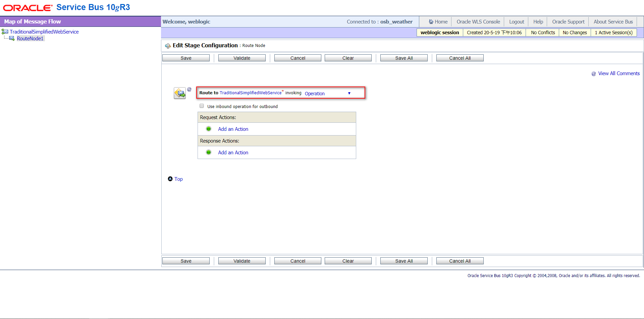Click green icon under Response Actions
This screenshot has width=644, height=319.
209,152
